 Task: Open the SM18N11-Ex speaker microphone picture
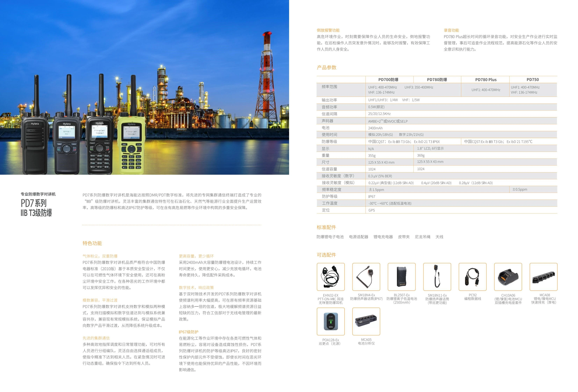(x=437, y=277)
